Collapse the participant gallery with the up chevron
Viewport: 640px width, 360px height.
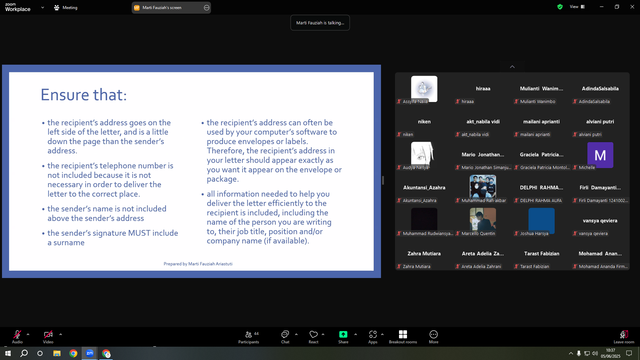coord(512,67)
